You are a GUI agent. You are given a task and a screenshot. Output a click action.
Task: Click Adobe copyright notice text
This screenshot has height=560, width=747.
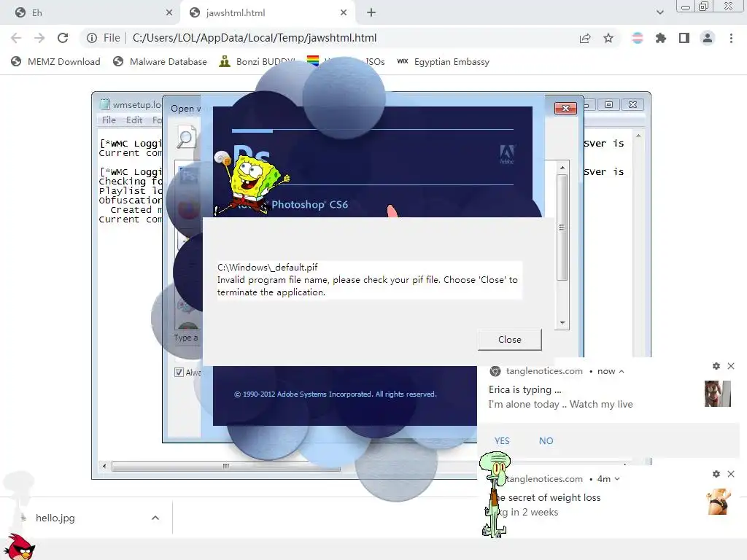pyautogui.click(x=335, y=394)
